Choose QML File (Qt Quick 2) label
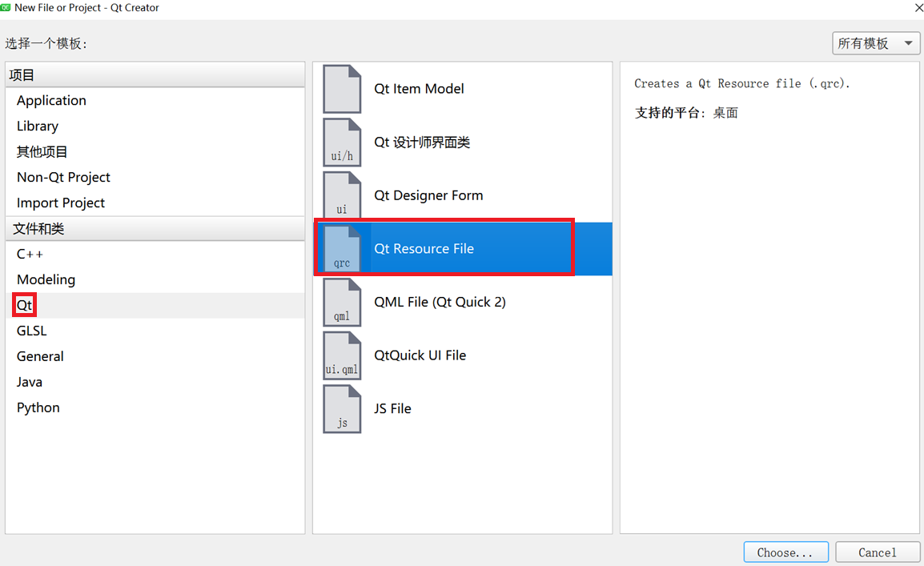 440,302
